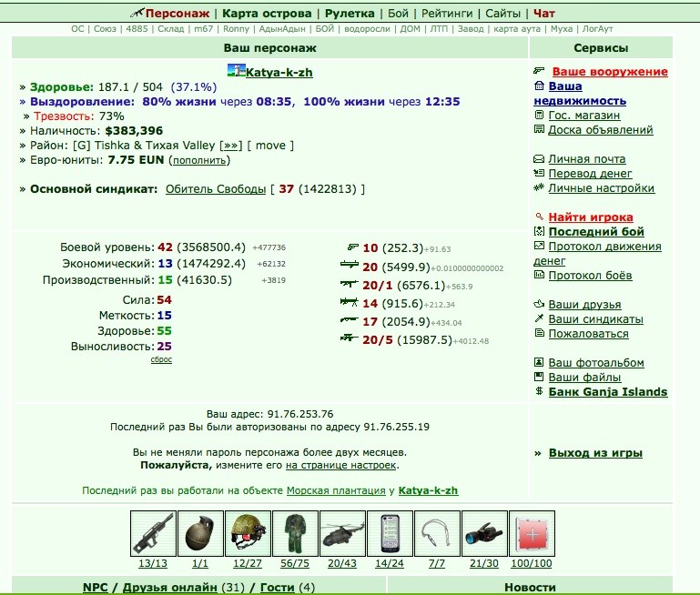Open the Персонаж main menu item
Screen dimensions: 700x595
click(178, 14)
